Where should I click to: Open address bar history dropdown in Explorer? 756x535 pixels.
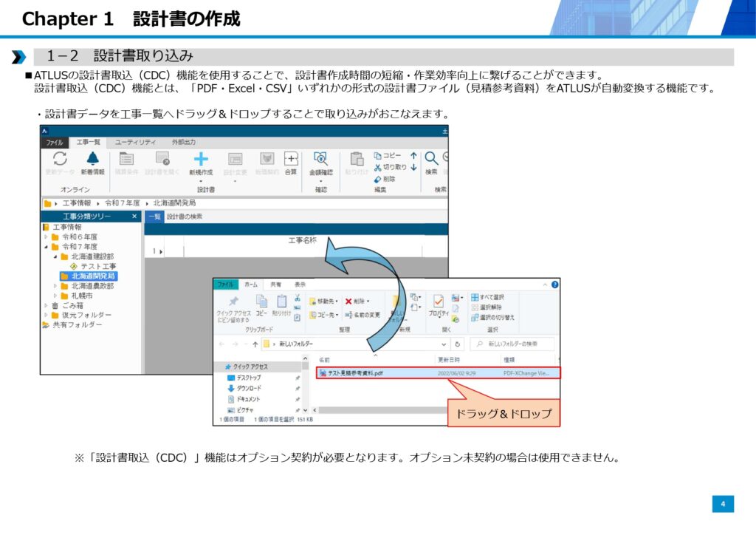tap(444, 344)
